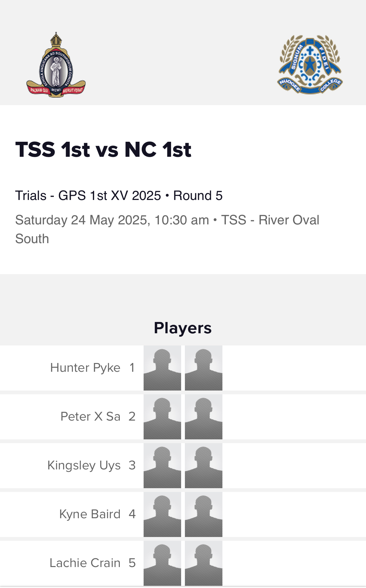This screenshot has width=366, height=588.
Task: Click the Kyne Baird player name
Action: [x=90, y=514]
